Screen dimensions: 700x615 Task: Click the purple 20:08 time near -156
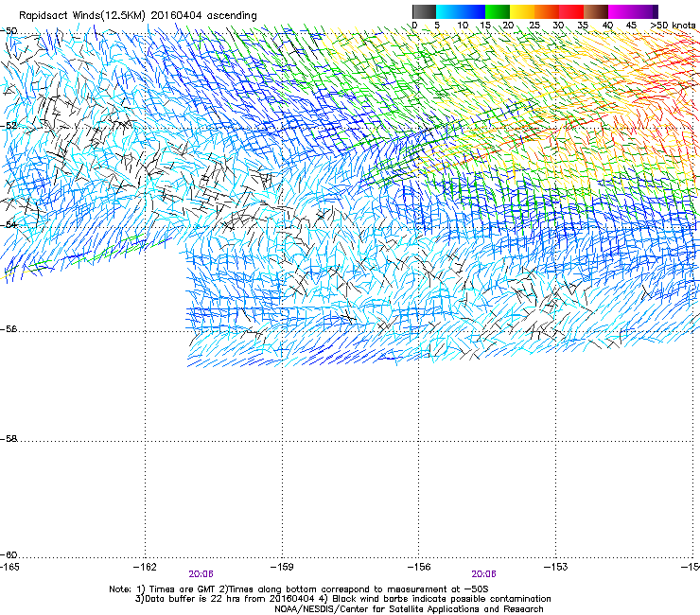484,574
